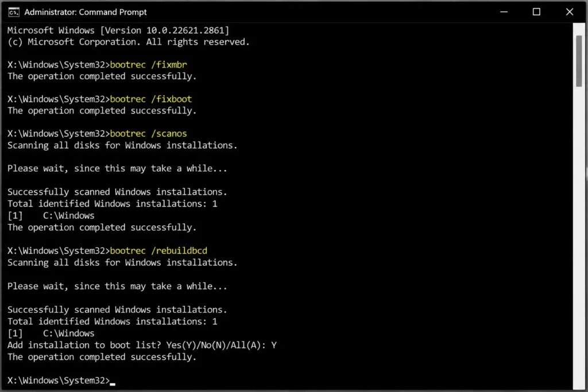The height and width of the screenshot is (392, 588).
Task: Click the 'bootrec /scanos' command text
Action: pyautogui.click(x=149, y=134)
